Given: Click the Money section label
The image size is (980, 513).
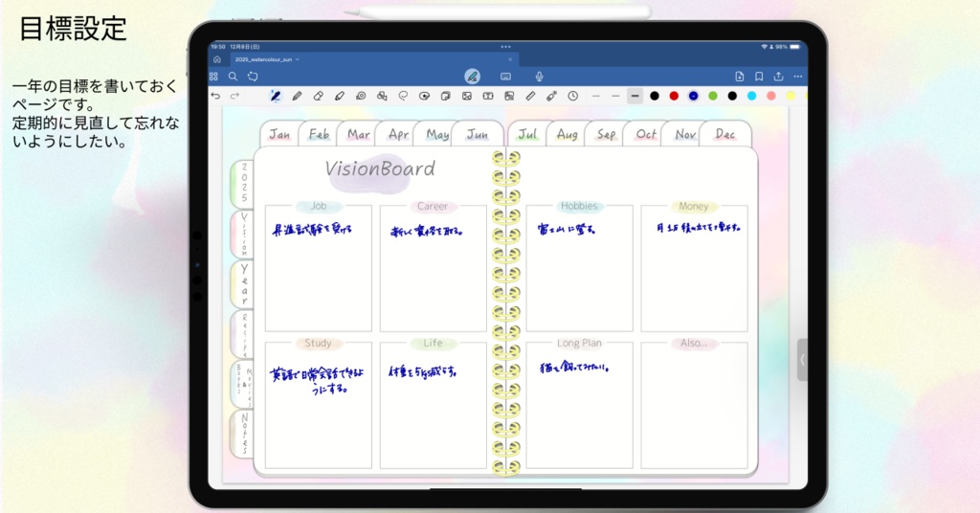Looking at the screenshot, I should tap(694, 206).
